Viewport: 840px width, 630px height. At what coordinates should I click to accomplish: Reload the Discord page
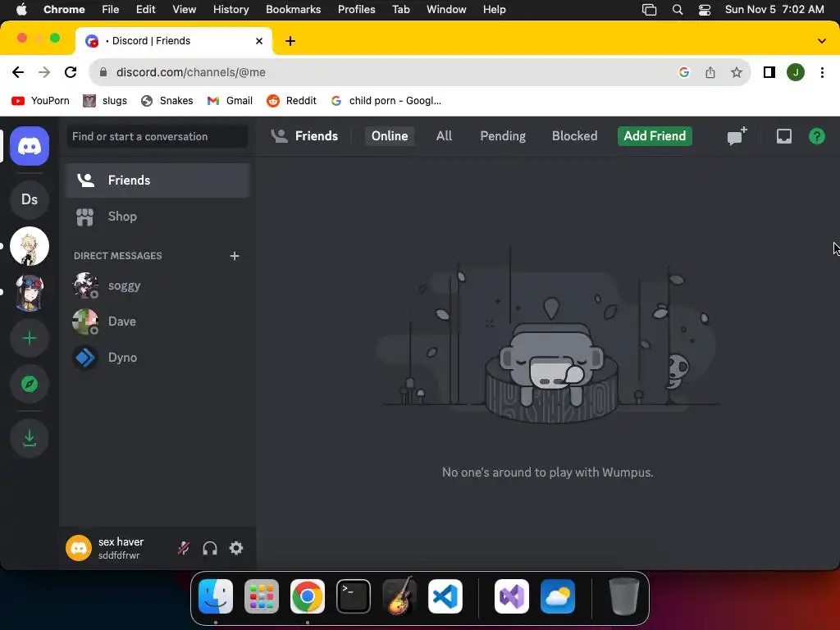71,72
